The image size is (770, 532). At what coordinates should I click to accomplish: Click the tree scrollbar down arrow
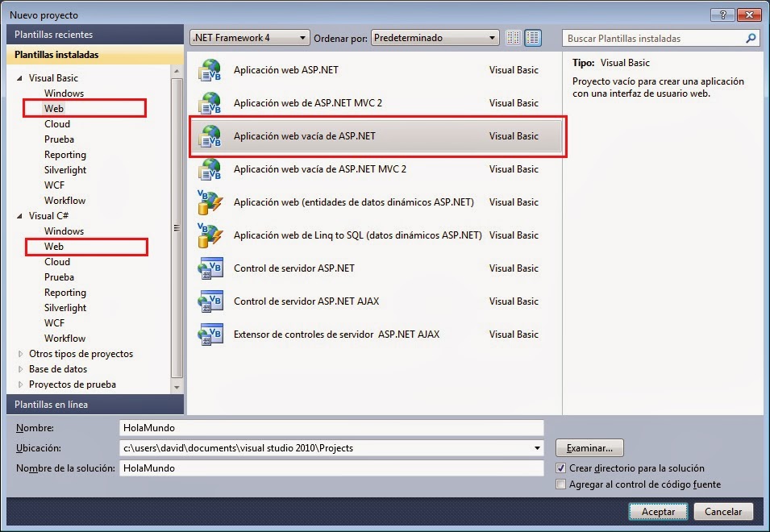[x=177, y=387]
